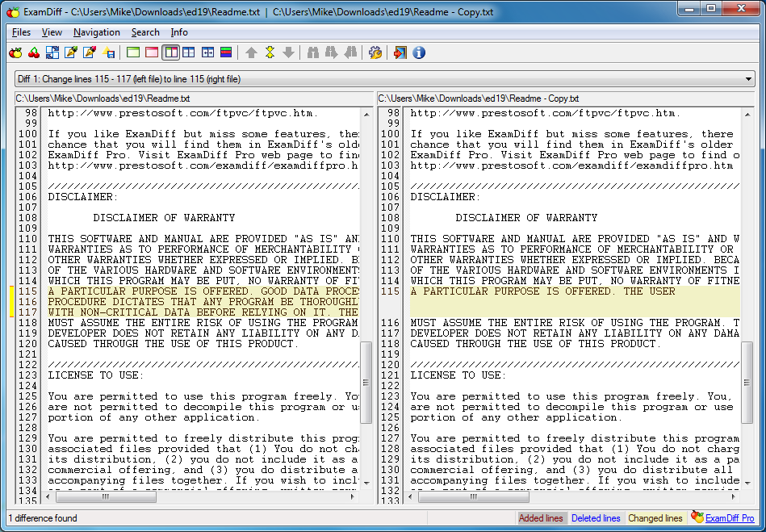
Task: Go to previous difference arrow
Action: 251,52
